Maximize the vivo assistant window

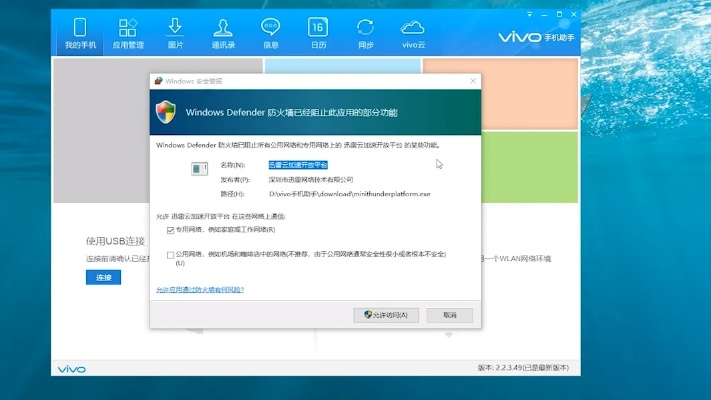click(559, 15)
